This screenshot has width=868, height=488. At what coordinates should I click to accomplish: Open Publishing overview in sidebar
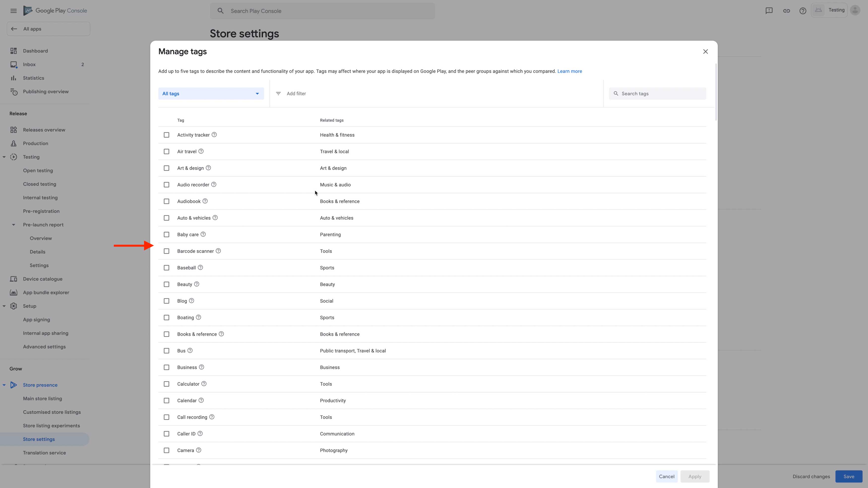pos(45,92)
